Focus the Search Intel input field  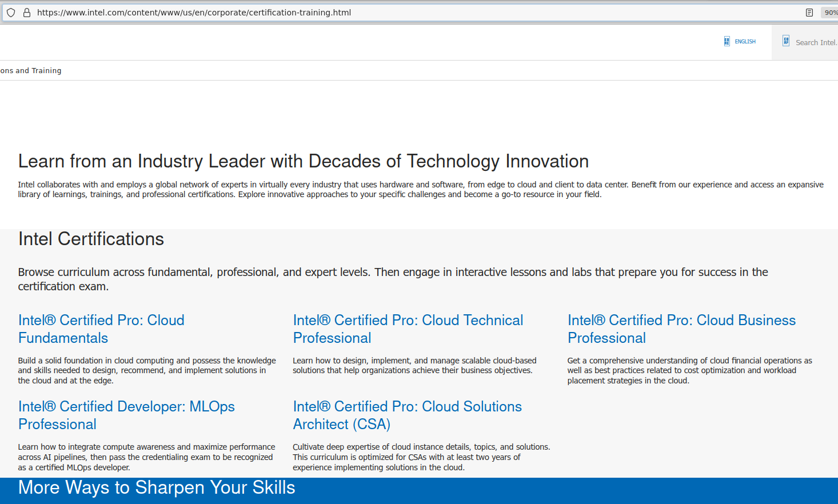click(816, 43)
